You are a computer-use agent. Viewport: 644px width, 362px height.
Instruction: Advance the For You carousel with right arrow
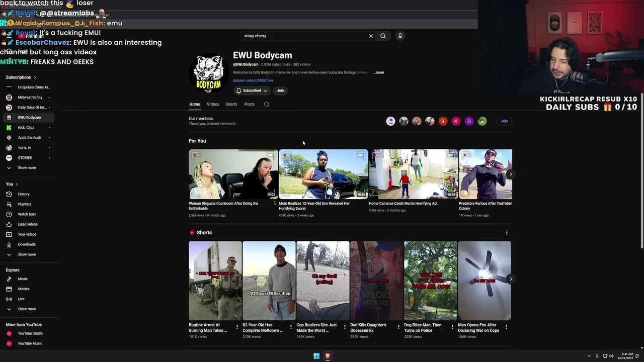coord(511,174)
